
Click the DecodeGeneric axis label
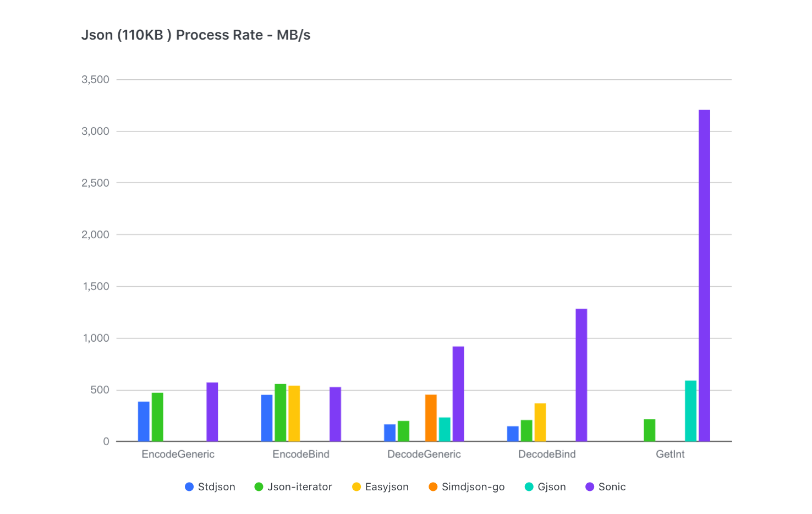coord(424,455)
